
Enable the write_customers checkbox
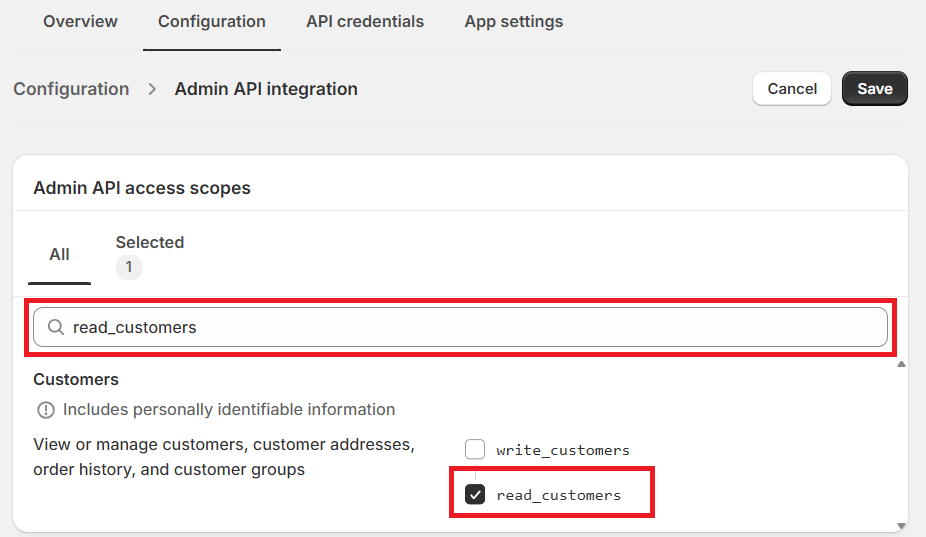[x=475, y=450]
